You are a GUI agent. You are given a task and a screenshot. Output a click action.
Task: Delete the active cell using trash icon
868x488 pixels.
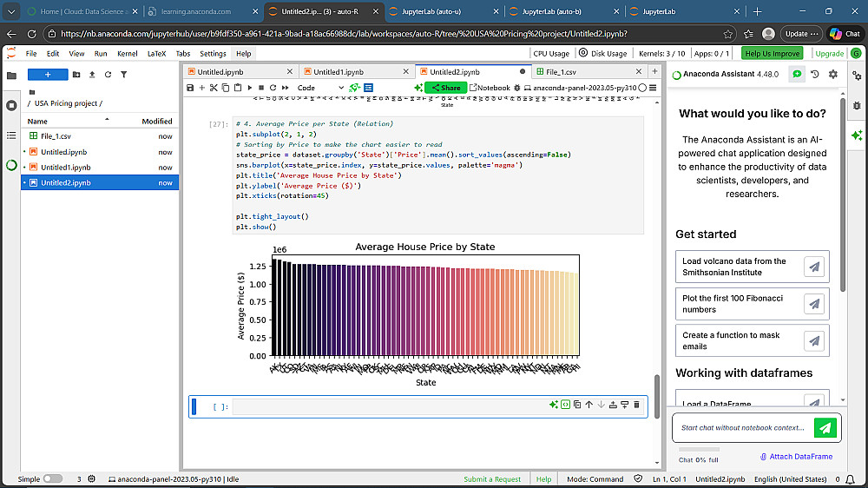click(x=636, y=405)
